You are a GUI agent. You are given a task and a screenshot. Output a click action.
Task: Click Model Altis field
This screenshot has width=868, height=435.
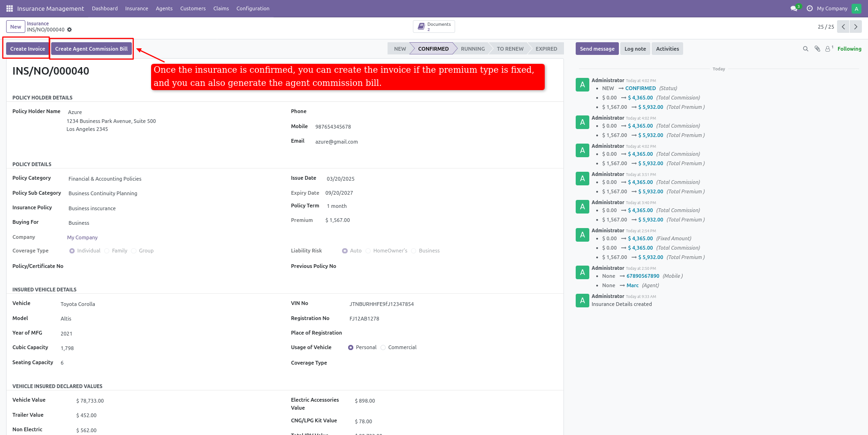point(66,319)
